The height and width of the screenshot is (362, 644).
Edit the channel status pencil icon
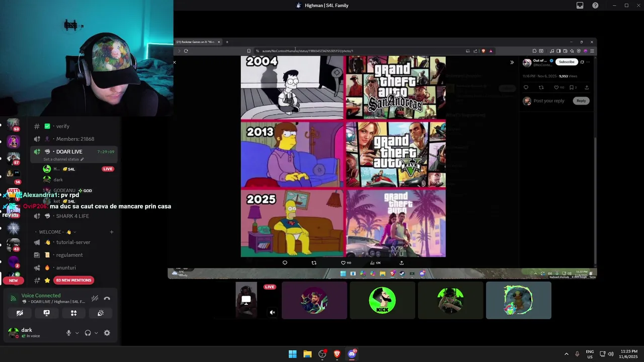click(x=82, y=159)
